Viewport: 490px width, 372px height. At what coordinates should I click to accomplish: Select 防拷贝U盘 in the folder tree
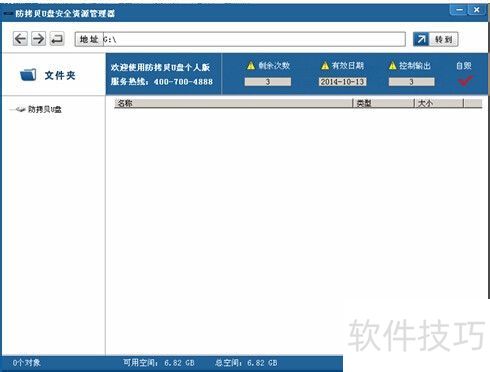point(45,109)
